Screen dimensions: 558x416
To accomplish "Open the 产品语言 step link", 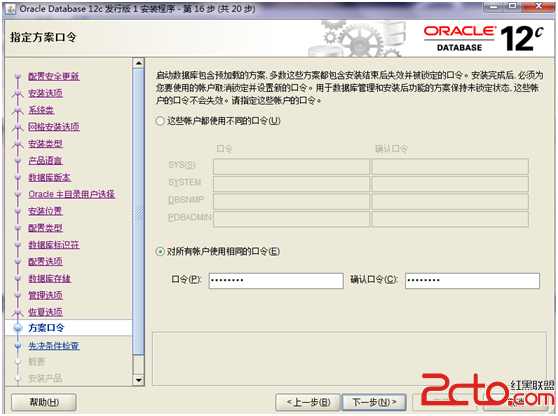I will click(x=46, y=160).
